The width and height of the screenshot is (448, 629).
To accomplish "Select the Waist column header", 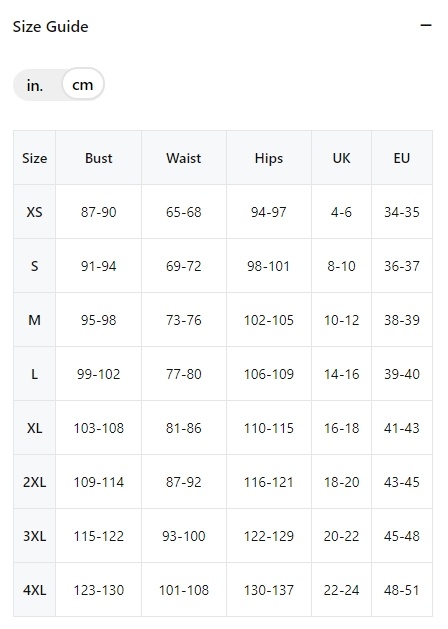I will point(184,158).
